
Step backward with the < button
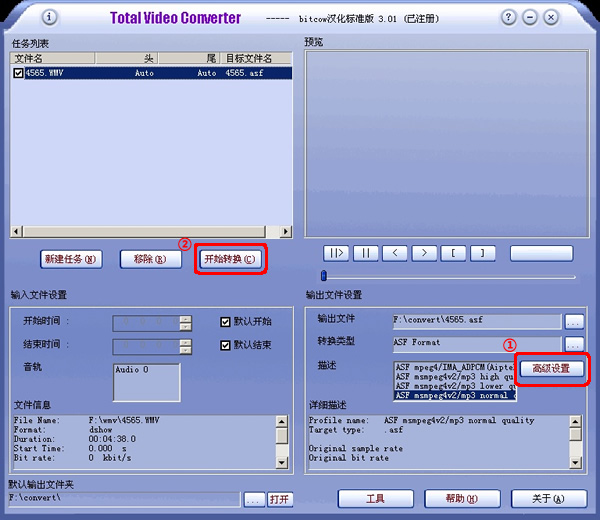(395, 253)
